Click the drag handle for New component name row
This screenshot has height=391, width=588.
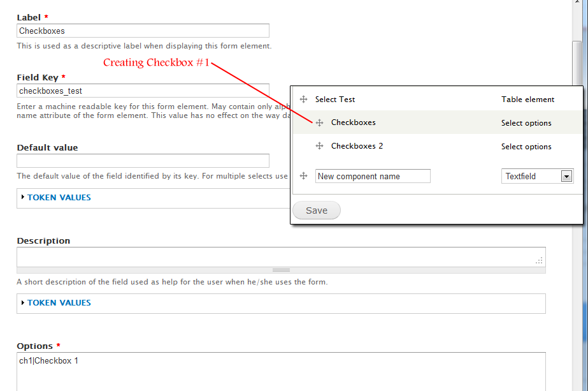pos(303,175)
